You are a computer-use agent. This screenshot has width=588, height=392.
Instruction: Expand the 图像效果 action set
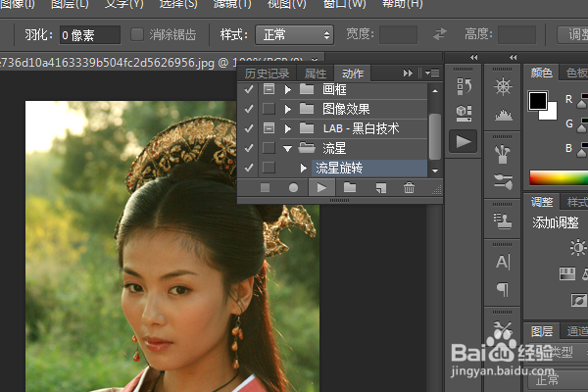pos(287,109)
